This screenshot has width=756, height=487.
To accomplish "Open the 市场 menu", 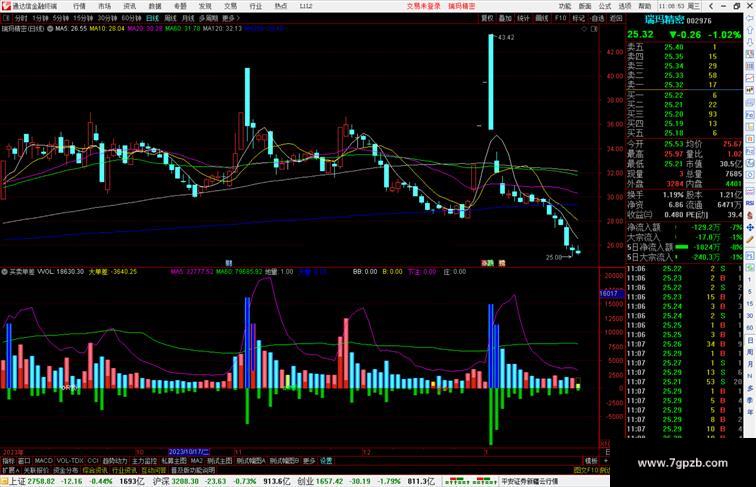I will [105, 6].
